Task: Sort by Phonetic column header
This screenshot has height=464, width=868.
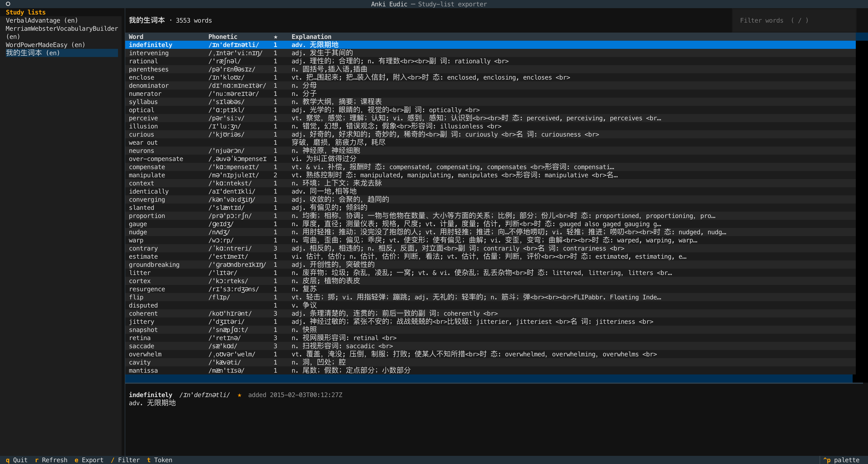Action: [x=223, y=37]
